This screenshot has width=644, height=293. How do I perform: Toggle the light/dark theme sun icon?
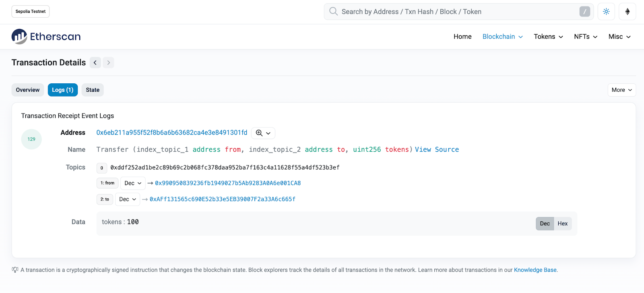606,12
